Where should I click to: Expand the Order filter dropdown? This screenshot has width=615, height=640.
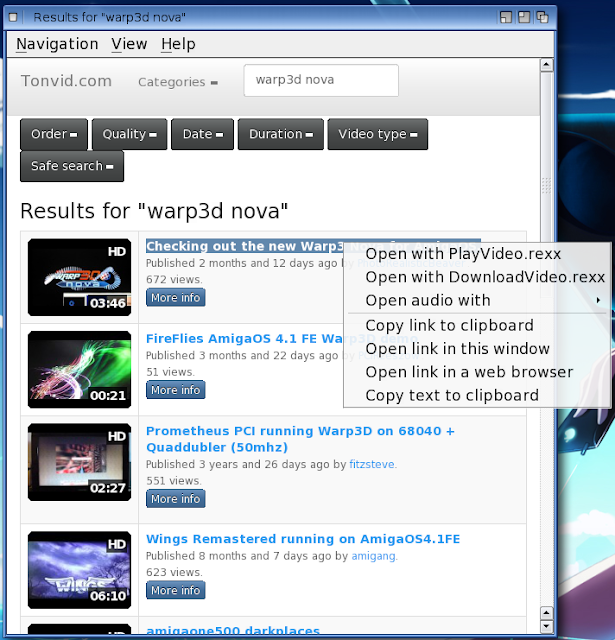pos(54,134)
